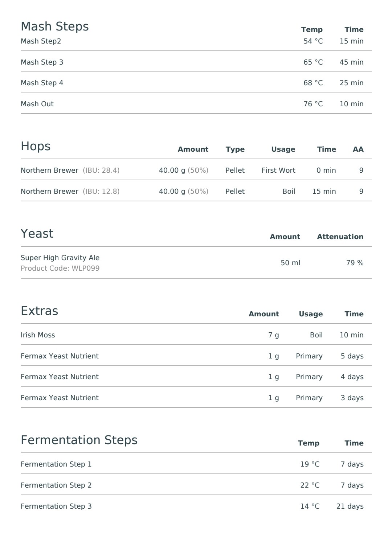Screen dimensions: 392x554
Task: Select the Fermentation Step 3 row
Action: (196, 506)
